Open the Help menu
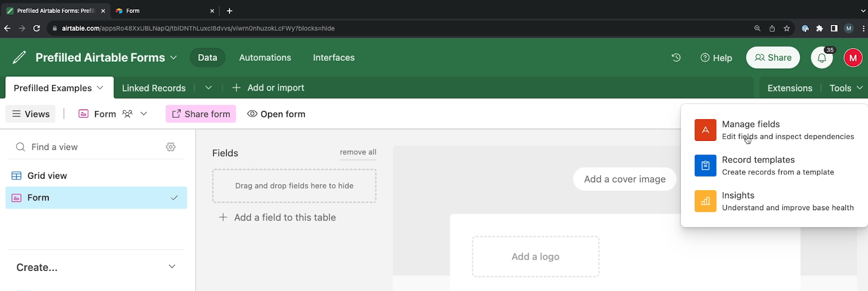Screen dimensions: 868x291 click(x=716, y=57)
